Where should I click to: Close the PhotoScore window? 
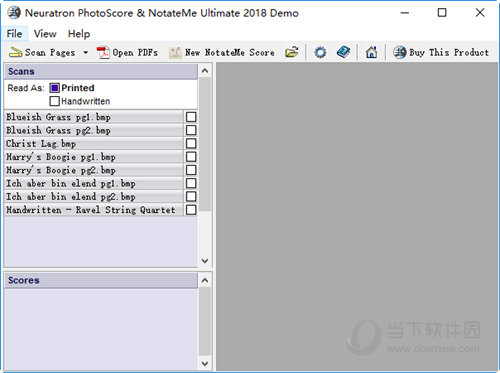click(x=480, y=13)
